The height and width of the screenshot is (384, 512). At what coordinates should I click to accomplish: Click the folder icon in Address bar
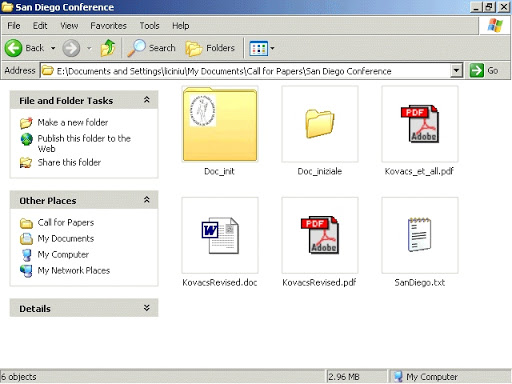click(x=48, y=71)
